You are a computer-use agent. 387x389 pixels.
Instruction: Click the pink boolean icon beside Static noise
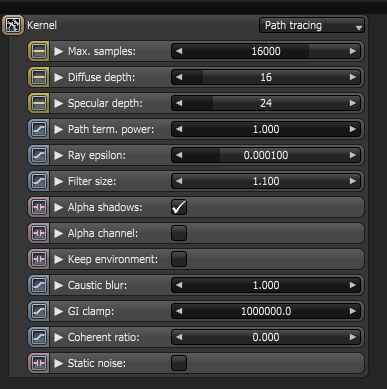(x=39, y=363)
